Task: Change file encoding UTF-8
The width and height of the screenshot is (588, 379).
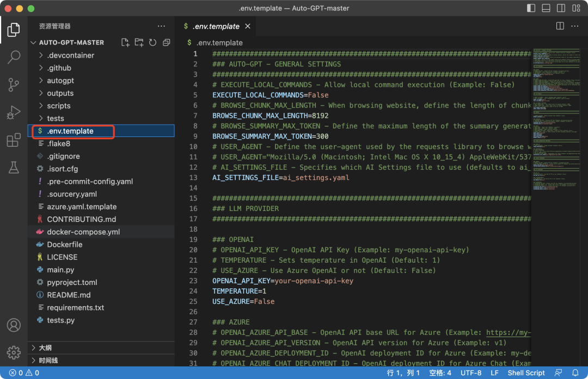Action: [x=471, y=372]
